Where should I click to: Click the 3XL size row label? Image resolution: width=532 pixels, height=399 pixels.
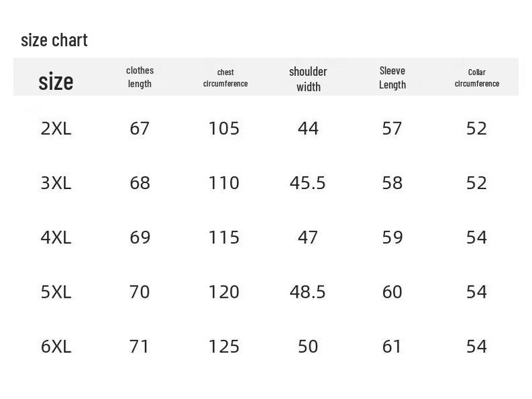(x=56, y=182)
